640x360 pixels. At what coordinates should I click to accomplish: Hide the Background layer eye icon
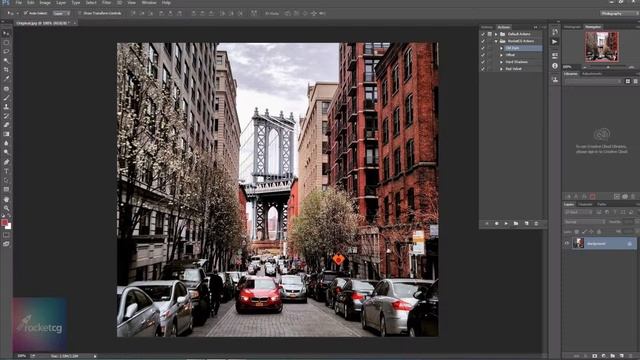567,243
